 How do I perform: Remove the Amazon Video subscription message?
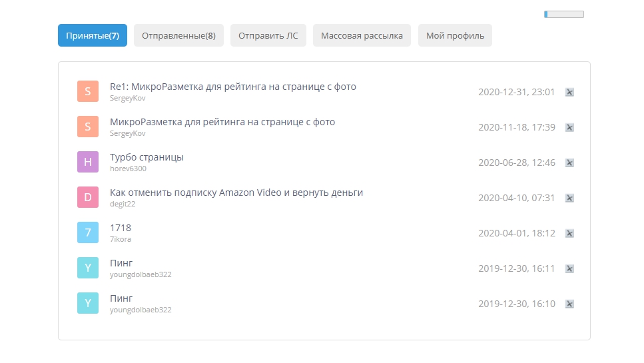pos(569,198)
